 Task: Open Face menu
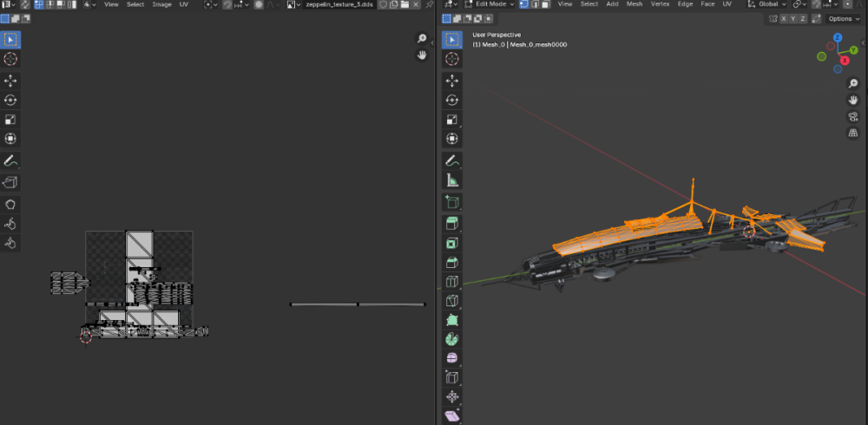tap(707, 4)
